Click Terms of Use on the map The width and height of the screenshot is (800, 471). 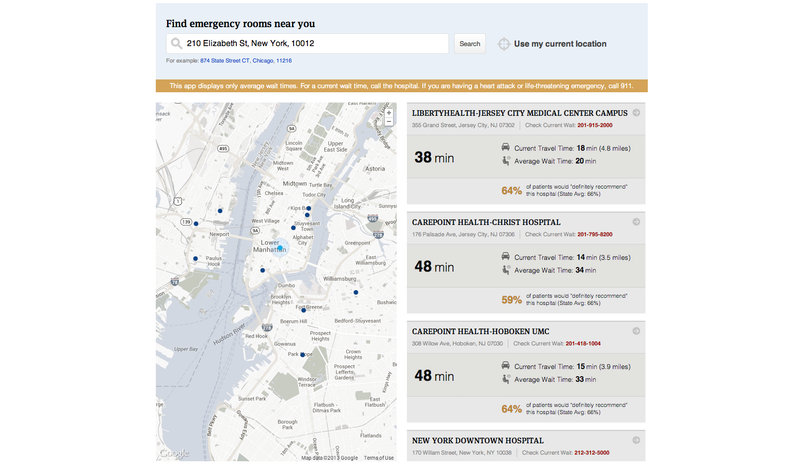point(379,458)
